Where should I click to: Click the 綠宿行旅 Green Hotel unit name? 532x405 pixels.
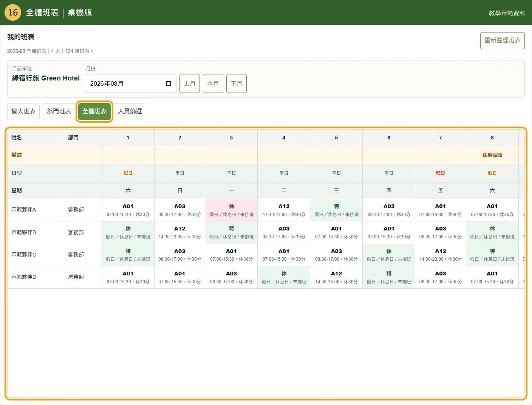[x=46, y=78]
